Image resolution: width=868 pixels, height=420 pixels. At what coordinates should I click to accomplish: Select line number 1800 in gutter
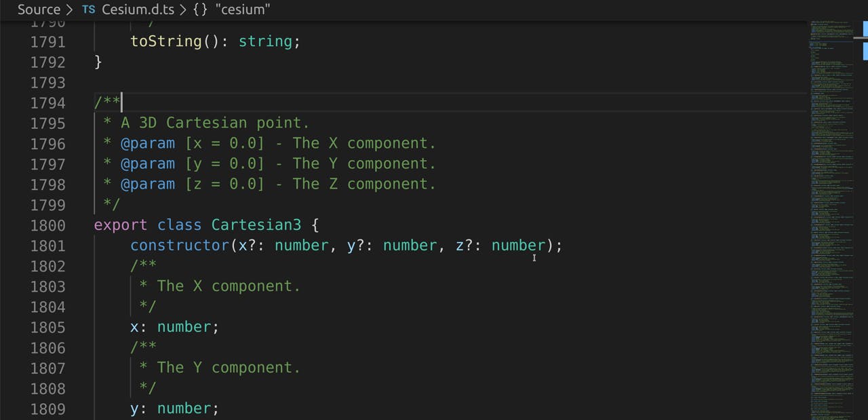click(48, 225)
